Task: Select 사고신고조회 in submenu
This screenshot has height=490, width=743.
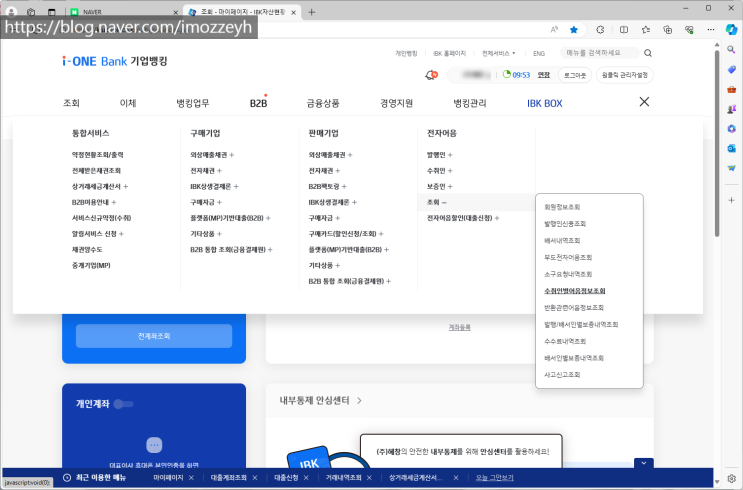Action: [562, 375]
